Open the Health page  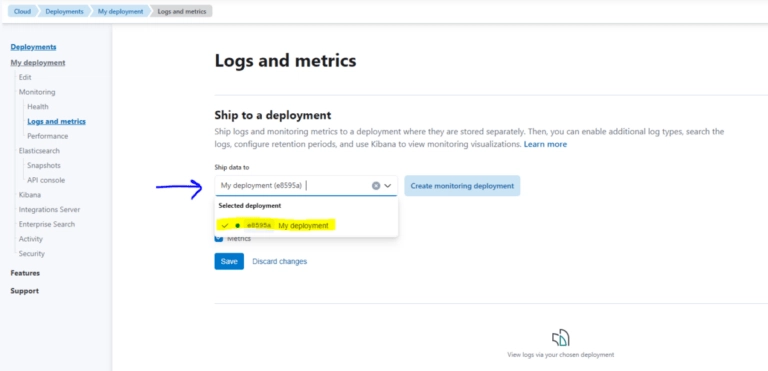point(38,107)
